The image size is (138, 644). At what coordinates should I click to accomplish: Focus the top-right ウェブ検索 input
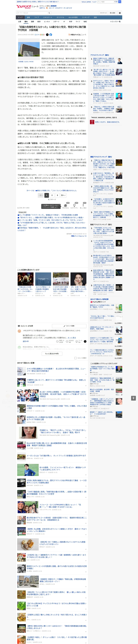click(x=105, y=2)
